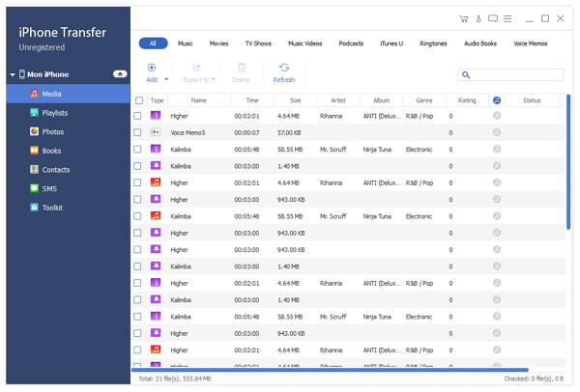Collapse the Mon iPhone tree
This screenshot has height=392, width=580.
(x=13, y=74)
